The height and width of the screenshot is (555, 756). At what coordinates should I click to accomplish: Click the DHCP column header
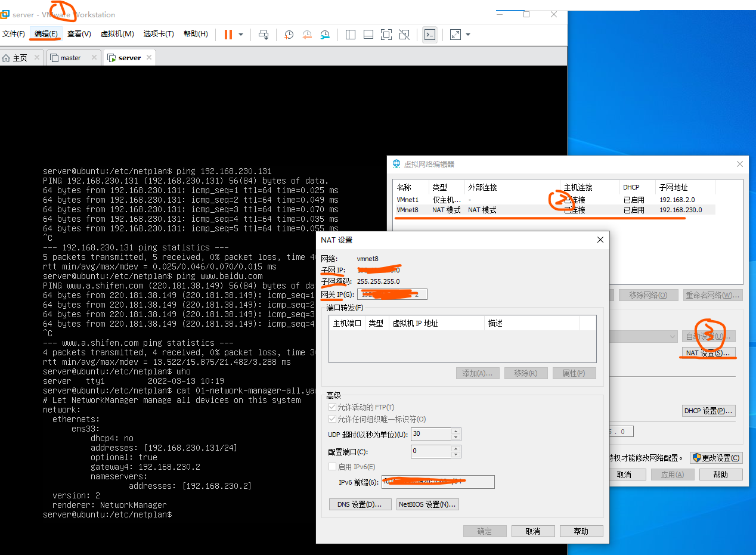[x=638, y=187]
